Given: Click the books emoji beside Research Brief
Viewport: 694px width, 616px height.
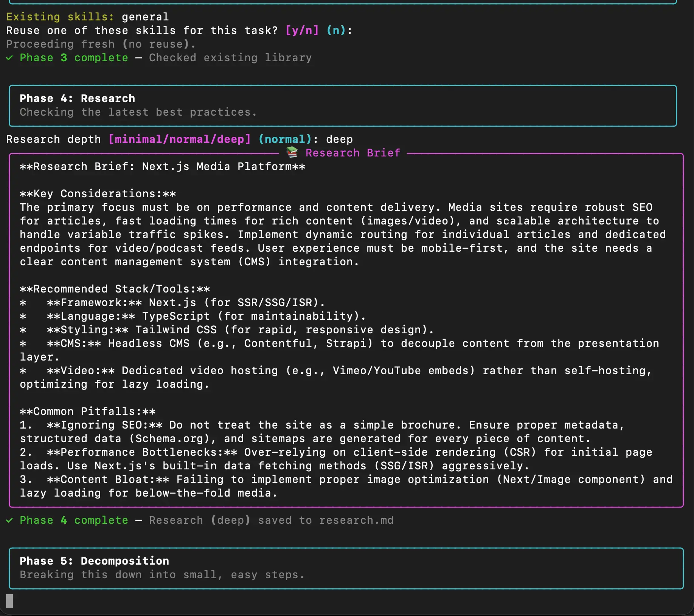Looking at the screenshot, I should pyautogui.click(x=292, y=152).
